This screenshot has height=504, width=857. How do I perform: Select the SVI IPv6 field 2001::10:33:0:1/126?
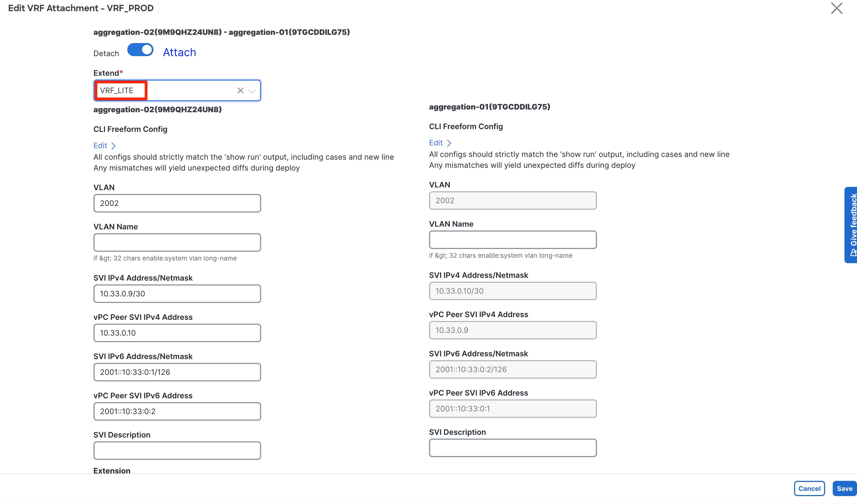[177, 372]
